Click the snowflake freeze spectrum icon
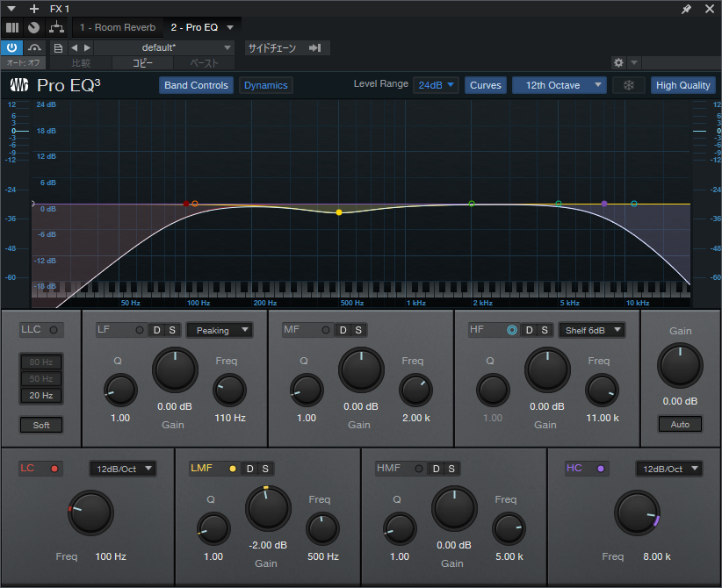Screen dimensions: 722x588 629,85
